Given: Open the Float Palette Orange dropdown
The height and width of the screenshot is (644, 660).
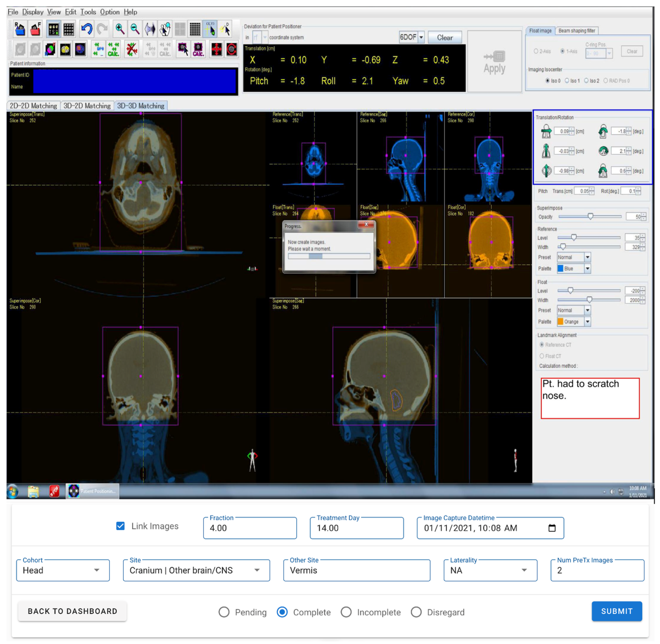Looking at the screenshot, I should pyautogui.click(x=588, y=322).
